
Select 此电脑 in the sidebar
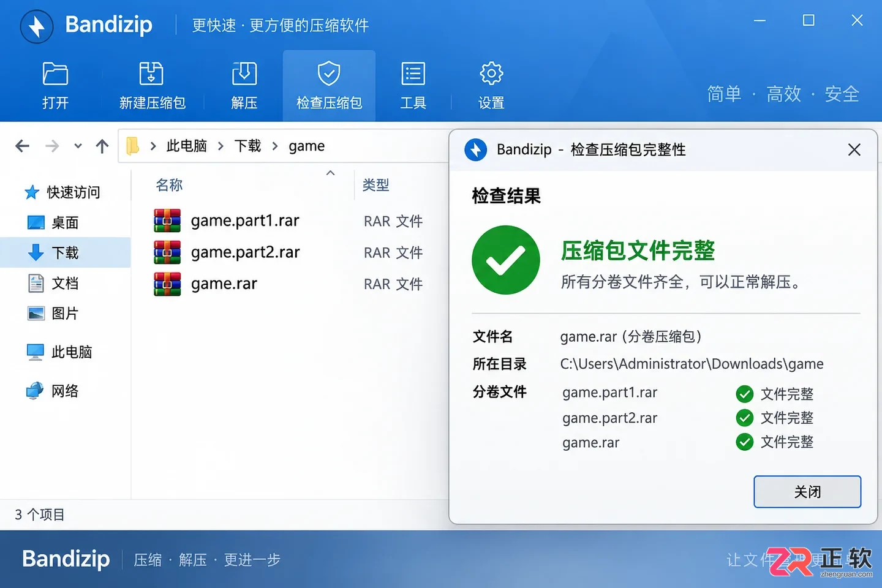tap(59, 352)
